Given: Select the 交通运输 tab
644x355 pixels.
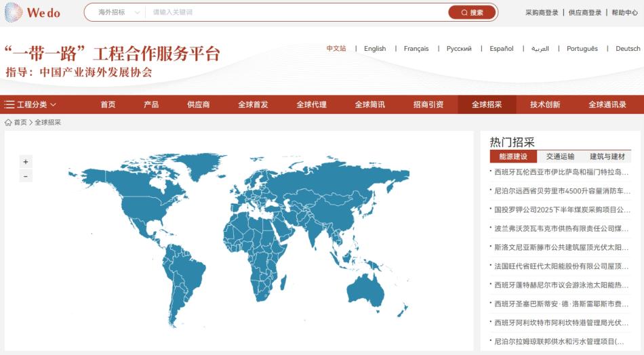Looking at the screenshot, I should [x=560, y=156].
